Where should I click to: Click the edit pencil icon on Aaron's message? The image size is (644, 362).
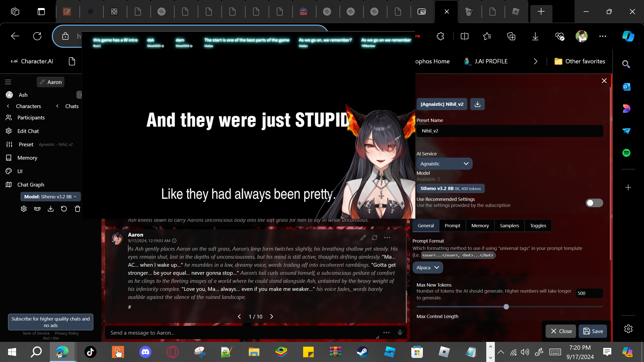point(363,238)
